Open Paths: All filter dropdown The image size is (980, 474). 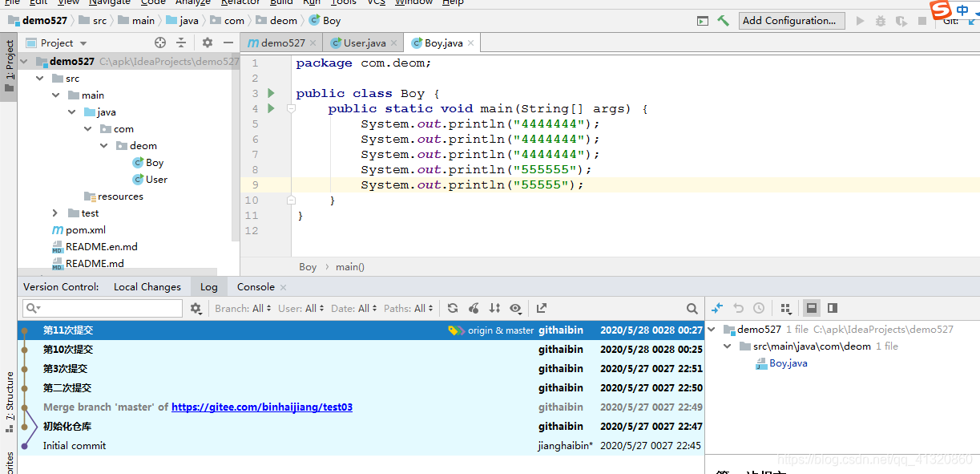point(409,308)
